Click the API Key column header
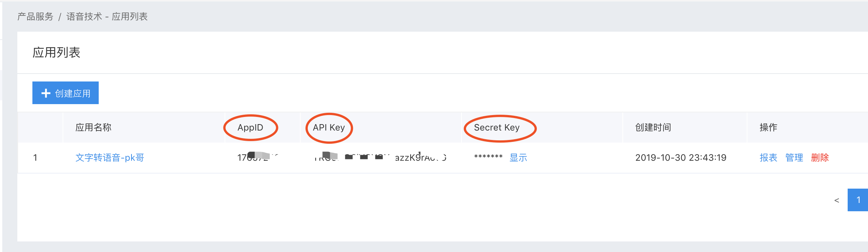 pyautogui.click(x=329, y=128)
